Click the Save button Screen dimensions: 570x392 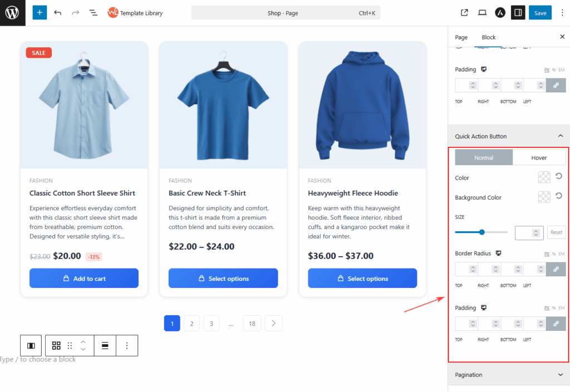[x=540, y=13]
